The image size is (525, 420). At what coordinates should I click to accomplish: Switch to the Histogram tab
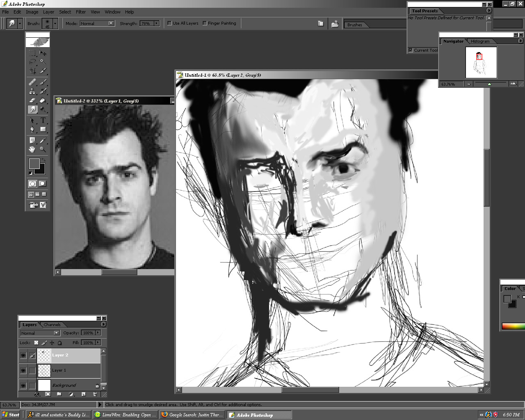pyautogui.click(x=480, y=41)
